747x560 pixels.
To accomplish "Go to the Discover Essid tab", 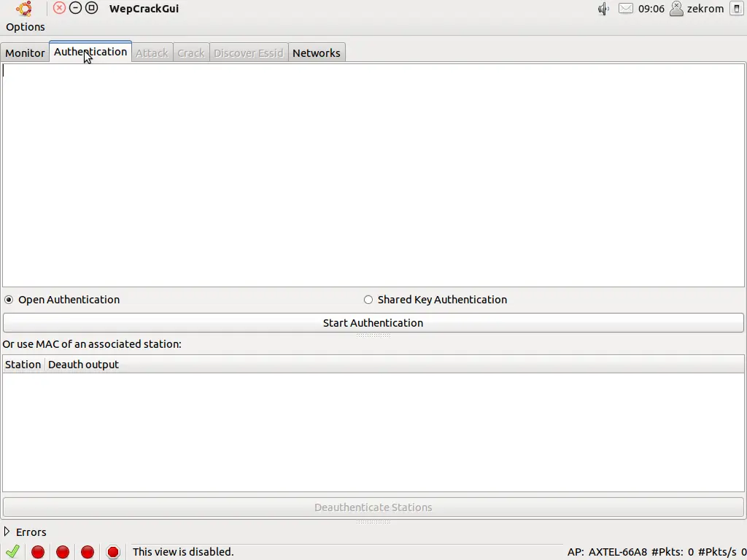I will (248, 52).
